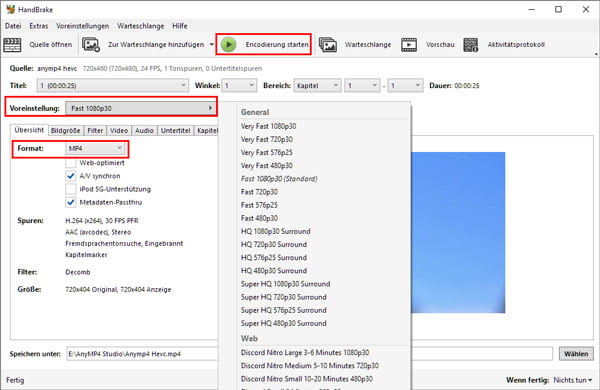Open the Voreinstellung Fast 1080p30 selector
Image resolution: width=600 pixels, height=390 pixels.
(140, 108)
